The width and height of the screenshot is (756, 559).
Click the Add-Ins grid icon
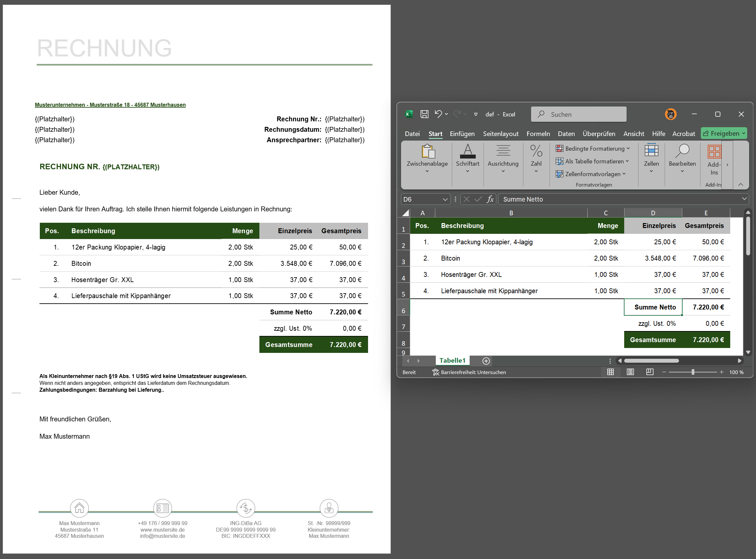click(x=714, y=152)
